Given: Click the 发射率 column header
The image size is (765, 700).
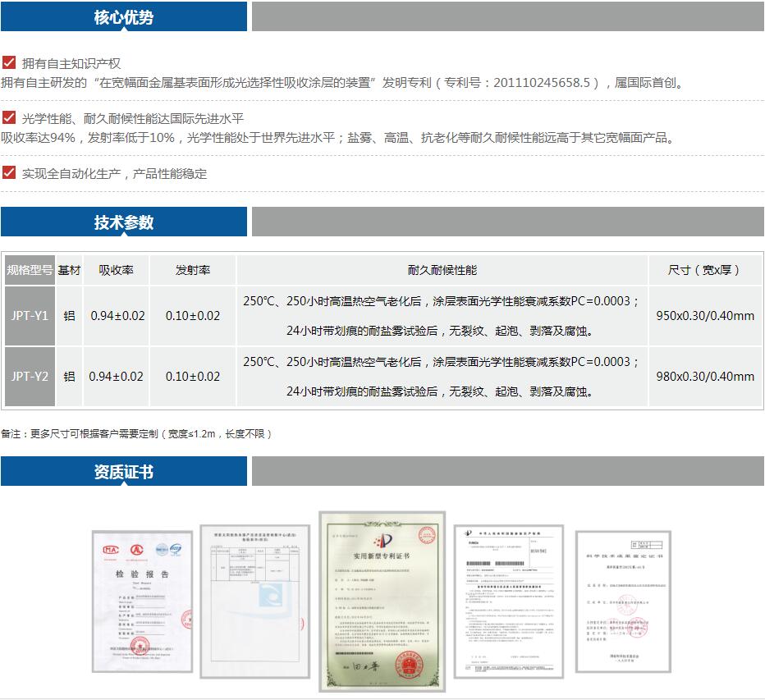Looking at the screenshot, I should [193, 270].
